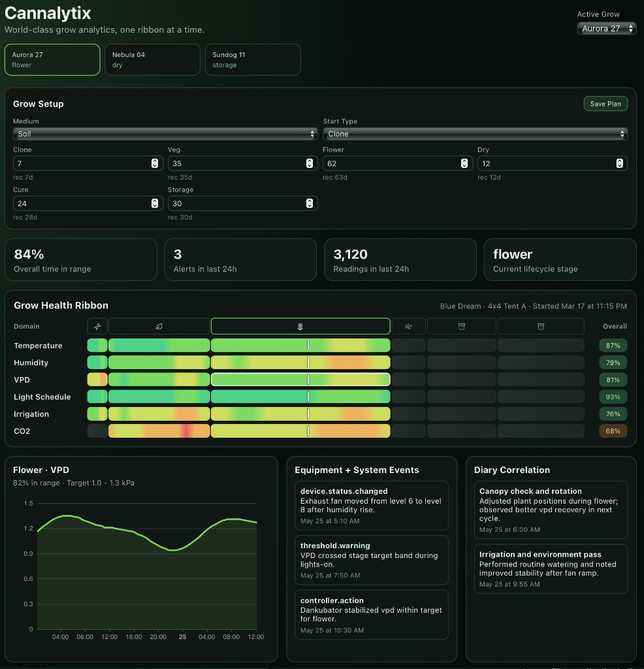This screenshot has width=644, height=669.
Task: Select the Veg stage leaf icon in ribbon
Action: [x=159, y=327]
